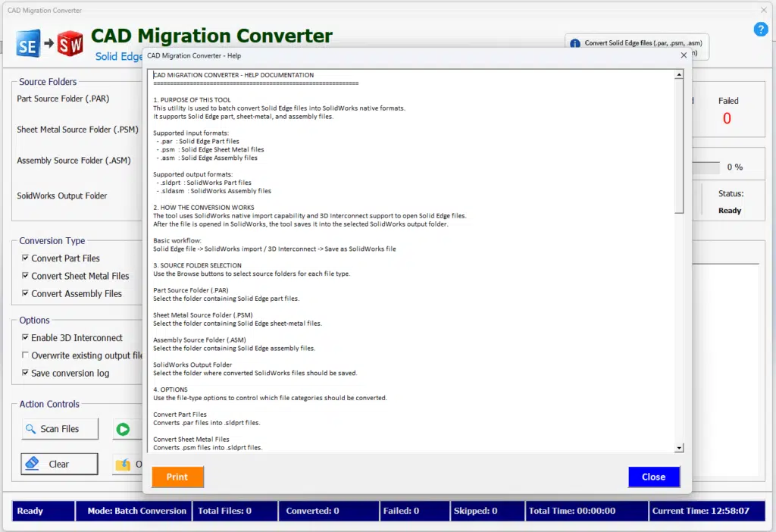Viewport: 776px width, 532px height.
Task: Click '3. SOURCE FOLDER SELECTION' heading
Action: [198, 266]
